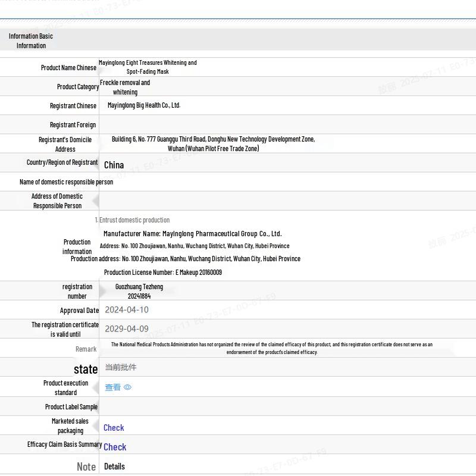The image size is (476, 476).
Task: Click Details in the Note row
Action: (x=114, y=466)
